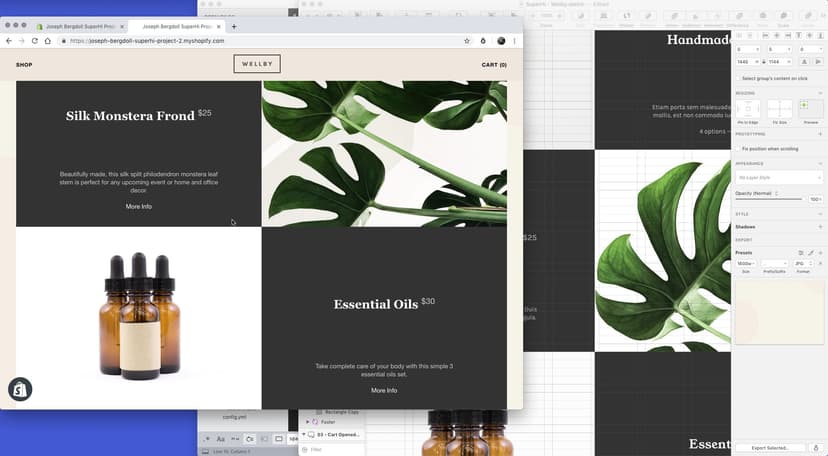This screenshot has width=828, height=456.
Task: Add an export preset with the plus icon
Action: (x=820, y=252)
